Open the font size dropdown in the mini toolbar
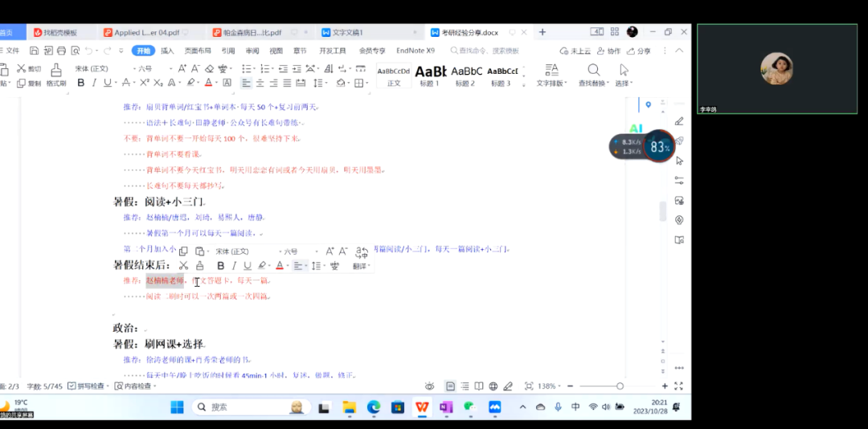 [x=316, y=251]
